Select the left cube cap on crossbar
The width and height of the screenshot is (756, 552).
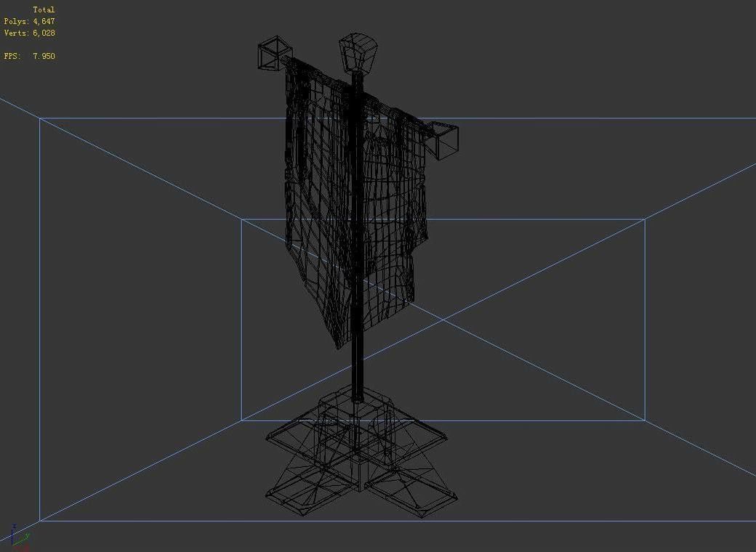coord(276,53)
